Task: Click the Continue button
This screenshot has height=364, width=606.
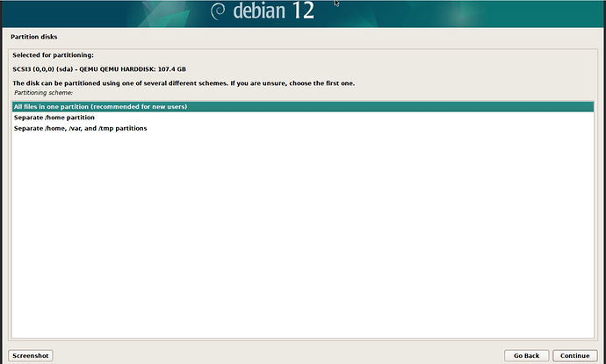Action: point(574,355)
